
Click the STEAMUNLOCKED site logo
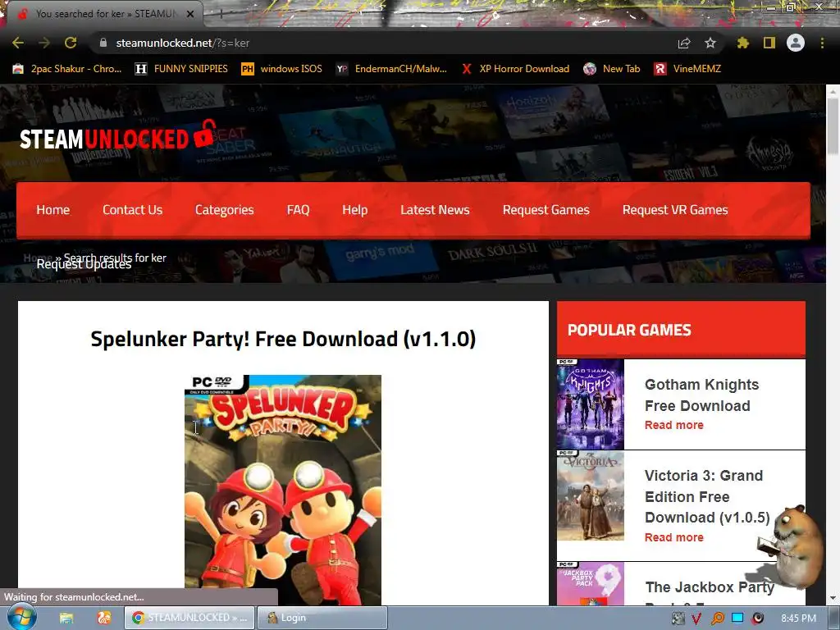click(x=116, y=136)
